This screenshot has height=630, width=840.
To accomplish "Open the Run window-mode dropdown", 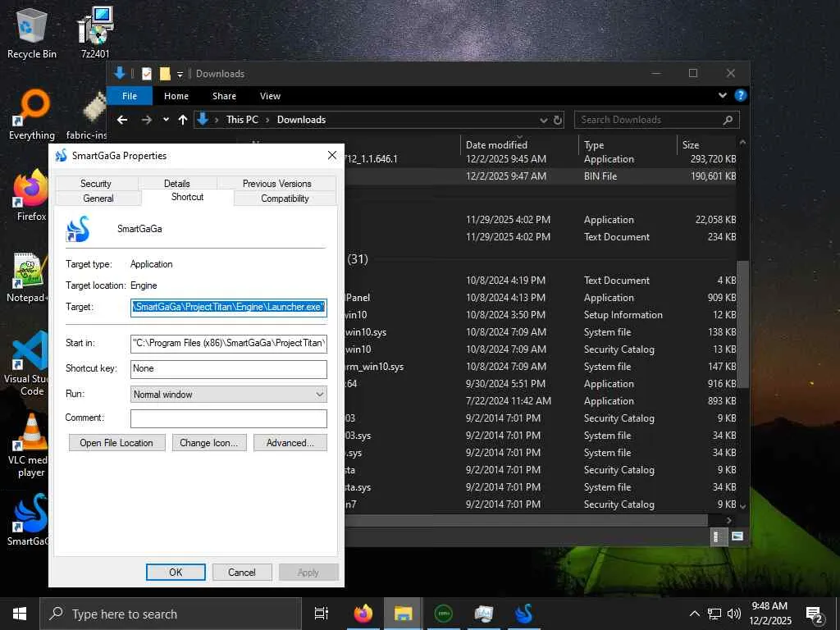I will [229, 395].
